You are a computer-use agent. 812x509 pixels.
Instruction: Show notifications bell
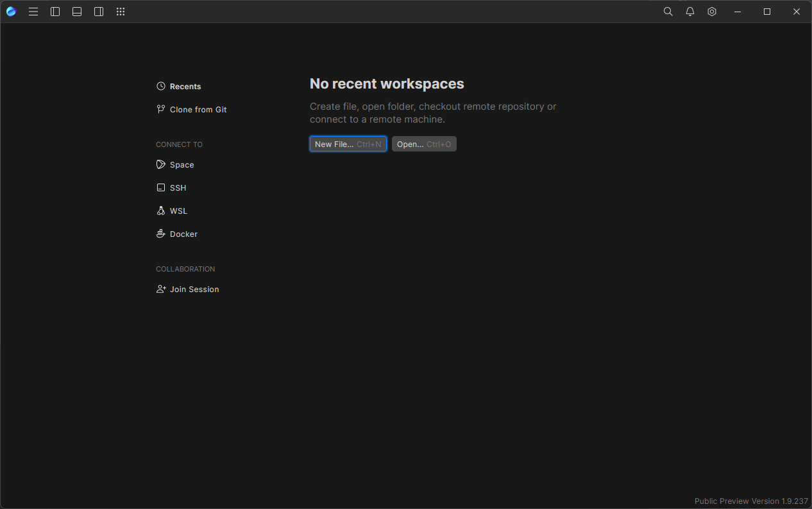click(x=690, y=12)
